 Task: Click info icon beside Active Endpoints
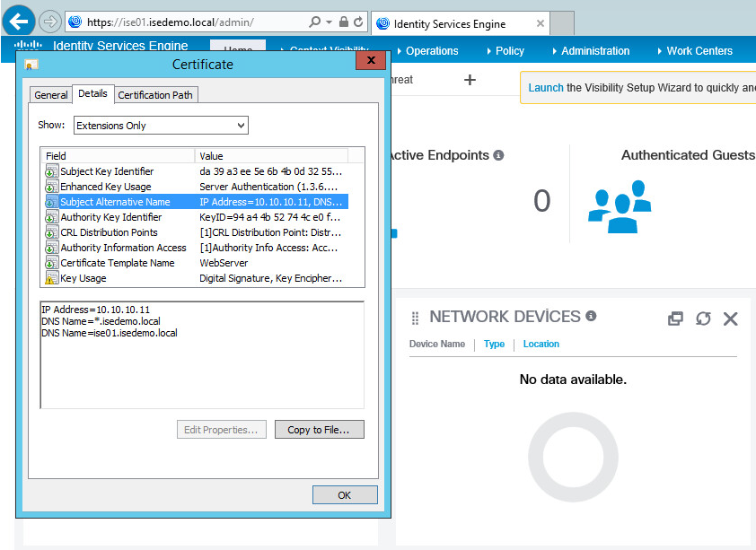(x=499, y=155)
